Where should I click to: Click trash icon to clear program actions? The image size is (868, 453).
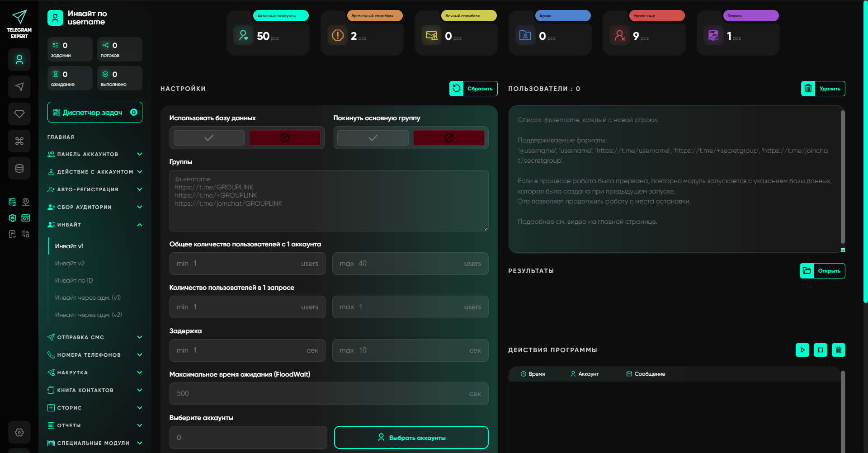838,350
